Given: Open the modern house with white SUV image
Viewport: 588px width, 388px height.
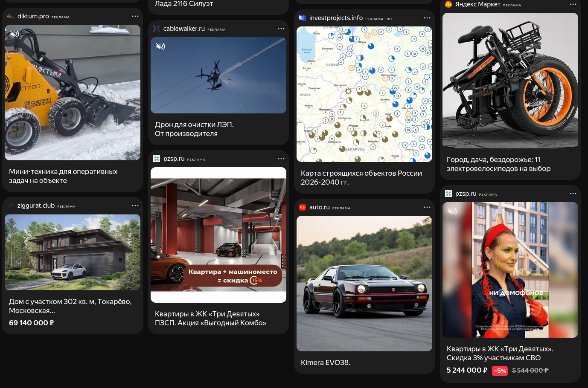Looking at the screenshot, I should (x=73, y=252).
